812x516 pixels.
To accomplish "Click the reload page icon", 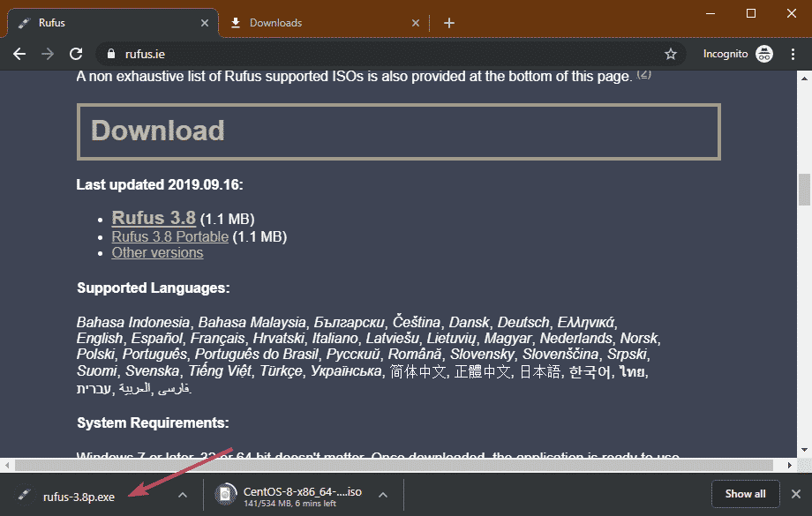I will coord(76,54).
